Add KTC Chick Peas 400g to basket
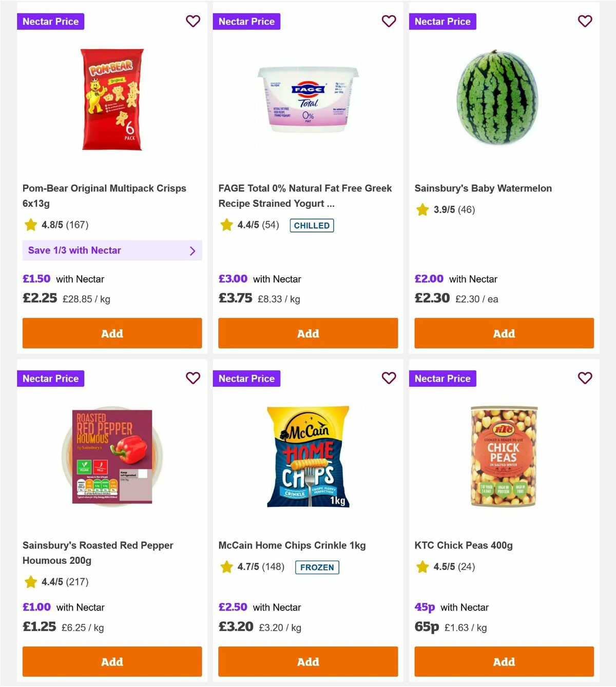Image resolution: width=616 pixels, height=687 pixels. click(504, 662)
